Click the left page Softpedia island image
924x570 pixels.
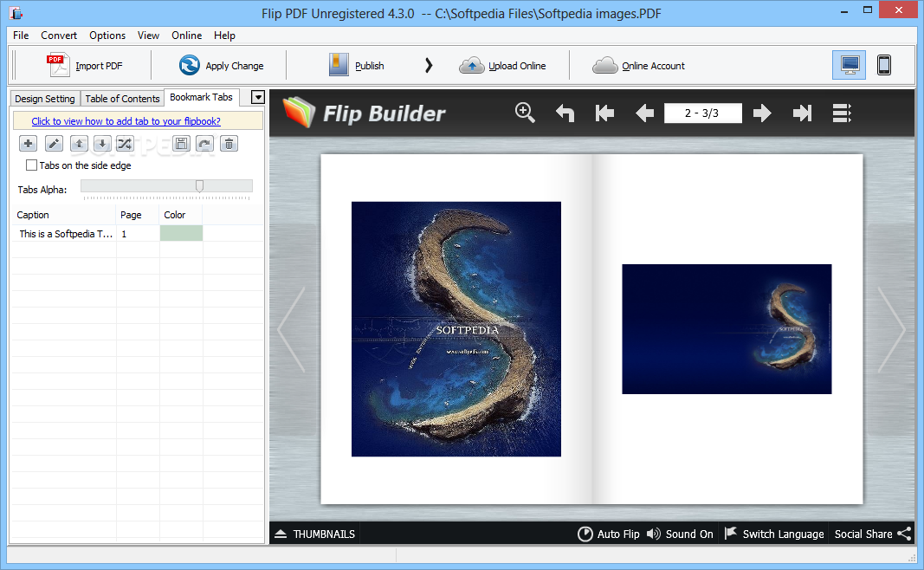tap(456, 329)
